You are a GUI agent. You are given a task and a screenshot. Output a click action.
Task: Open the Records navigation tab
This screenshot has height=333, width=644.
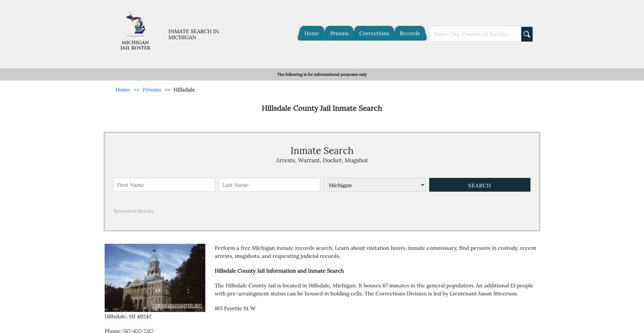click(410, 33)
